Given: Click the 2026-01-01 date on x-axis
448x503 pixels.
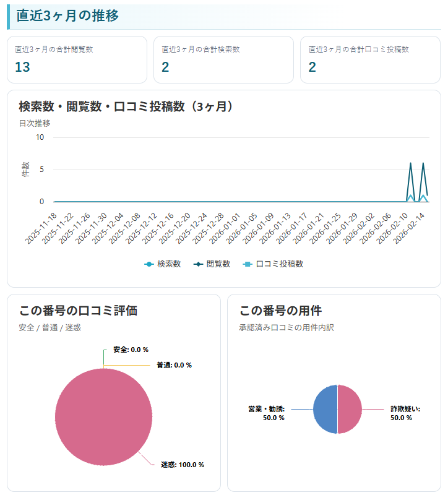Looking at the screenshot, I should (226, 226).
